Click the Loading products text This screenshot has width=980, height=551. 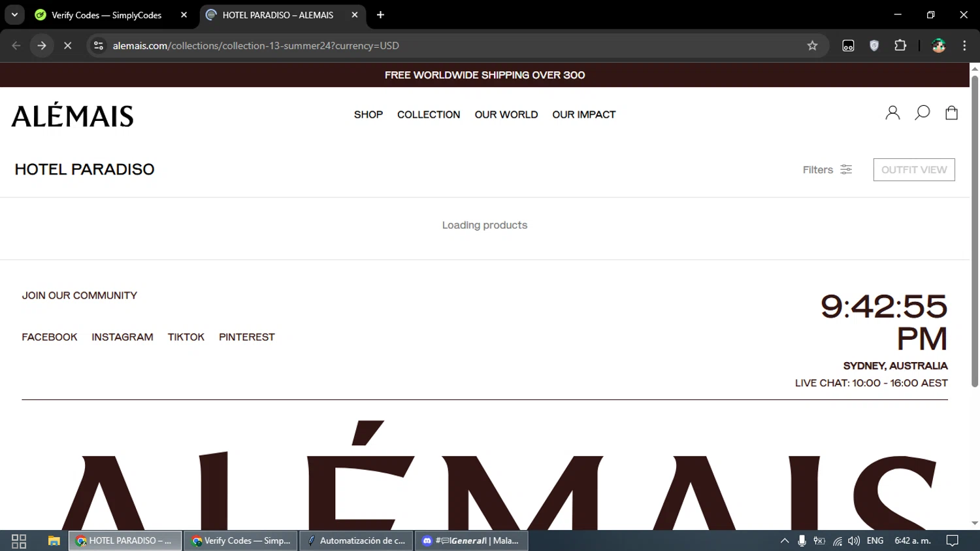click(x=485, y=225)
